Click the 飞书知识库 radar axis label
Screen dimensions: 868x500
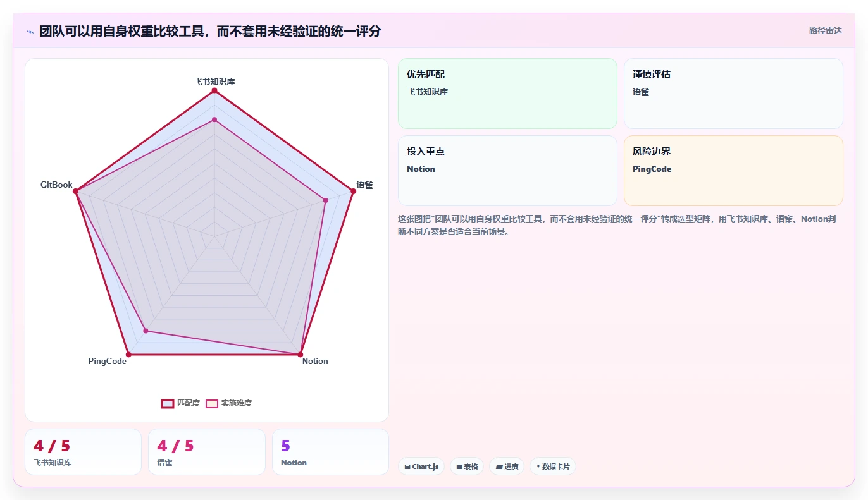coord(214,82)
